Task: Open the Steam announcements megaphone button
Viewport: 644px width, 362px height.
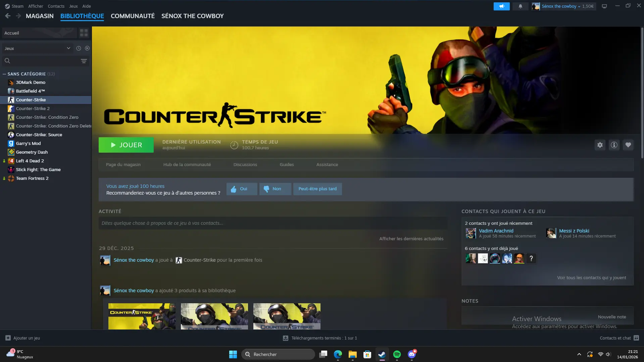Action: [x=501, y=6]
